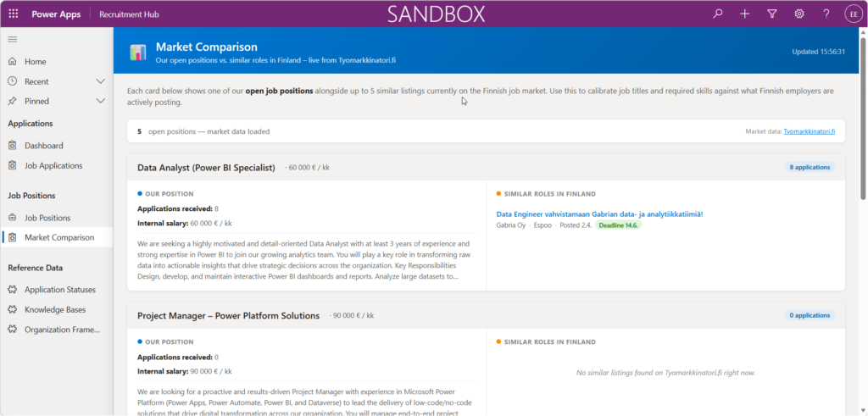Click the Recent clock icon
The height and width of the screenshot is (416, 868).
click(x=13, y=81)
